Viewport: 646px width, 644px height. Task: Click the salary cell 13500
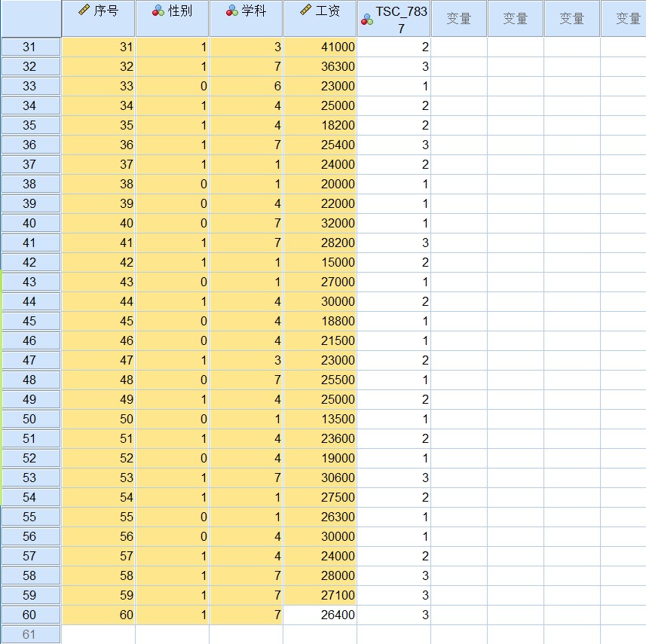[320, 420]
